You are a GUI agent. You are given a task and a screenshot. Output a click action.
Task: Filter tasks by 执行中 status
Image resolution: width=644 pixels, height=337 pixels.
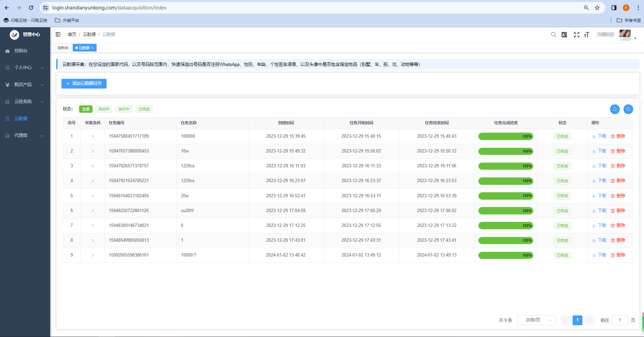tap(124, 109)
